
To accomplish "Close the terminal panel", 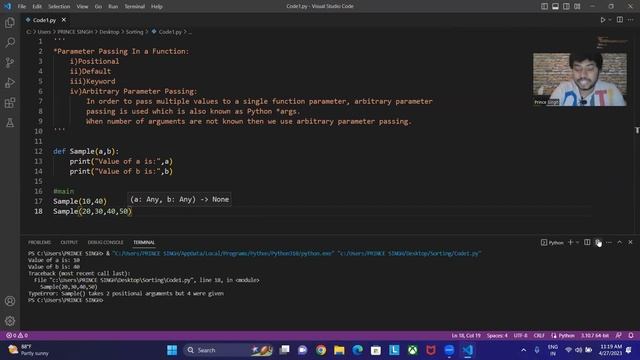I will (631, 242).
